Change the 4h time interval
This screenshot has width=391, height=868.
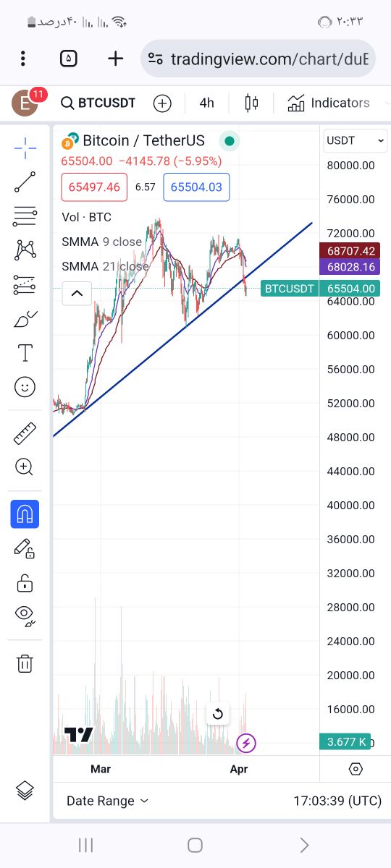click(207, 103)
